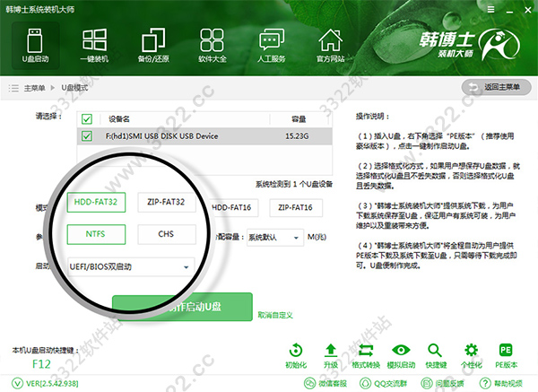This screenshot has height=392, width=538.
Task: Click the 取消自定义 link
Action: 275,315
